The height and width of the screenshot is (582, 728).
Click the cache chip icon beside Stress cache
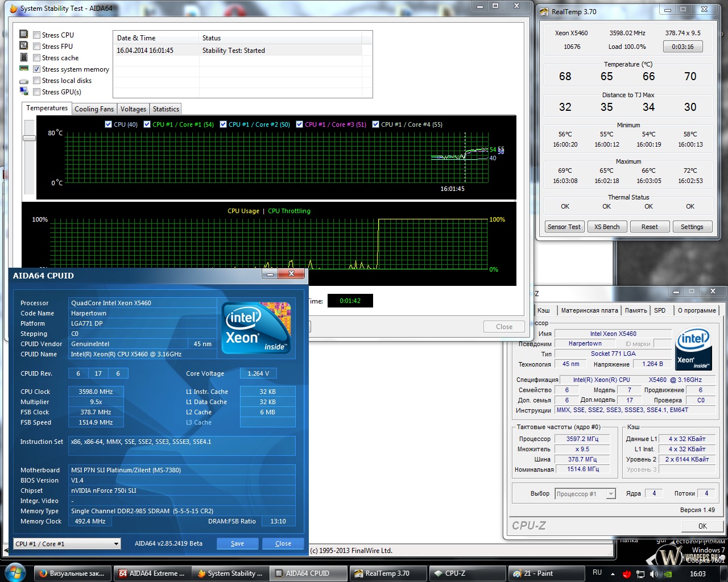24,57
